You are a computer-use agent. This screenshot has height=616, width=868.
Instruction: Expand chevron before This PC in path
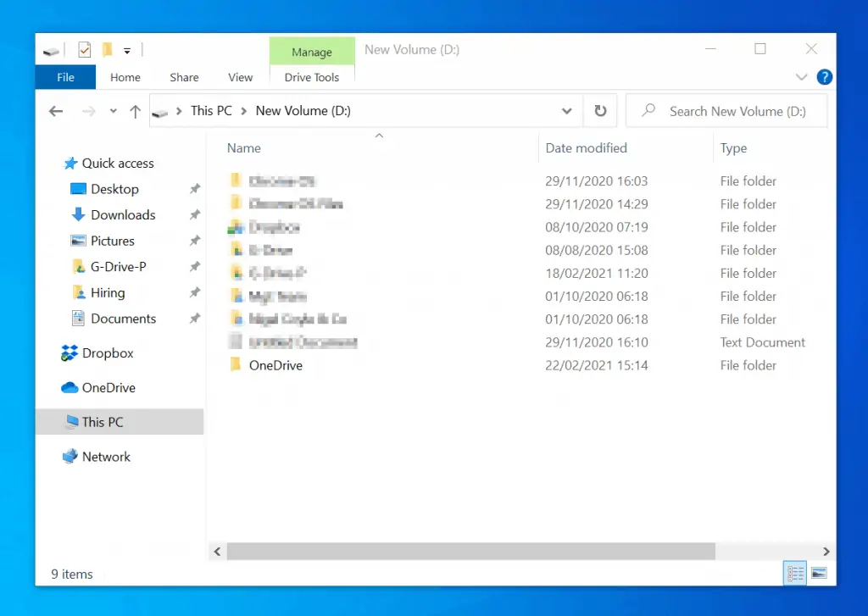[179, 111]
